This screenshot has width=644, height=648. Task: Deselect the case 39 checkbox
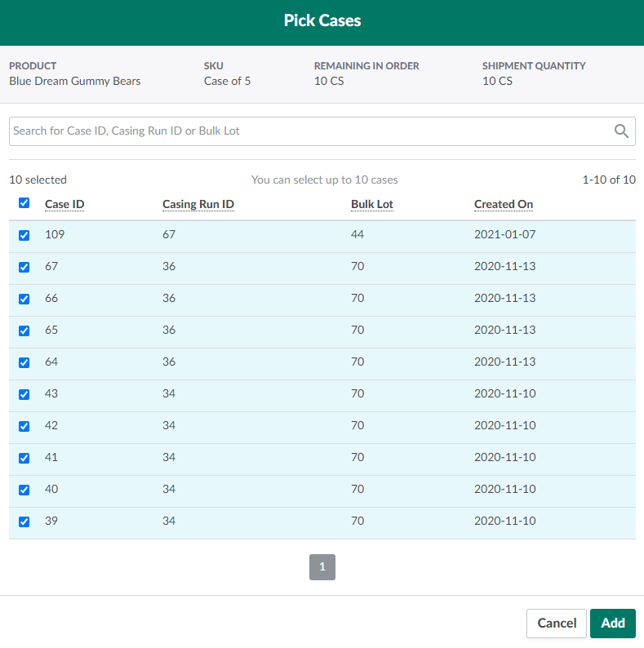[x=24, y=522]
